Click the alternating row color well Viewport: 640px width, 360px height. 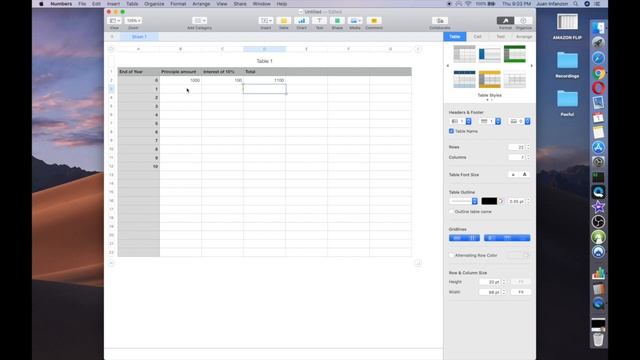518,256
